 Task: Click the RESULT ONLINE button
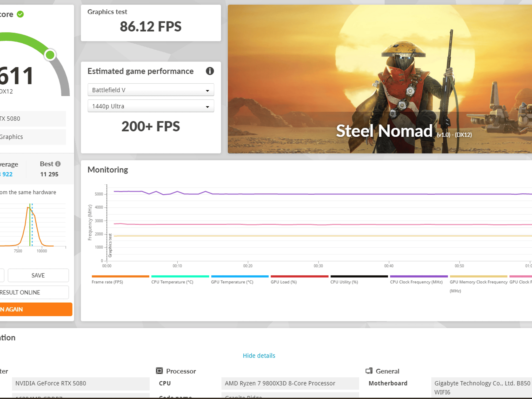34,292
